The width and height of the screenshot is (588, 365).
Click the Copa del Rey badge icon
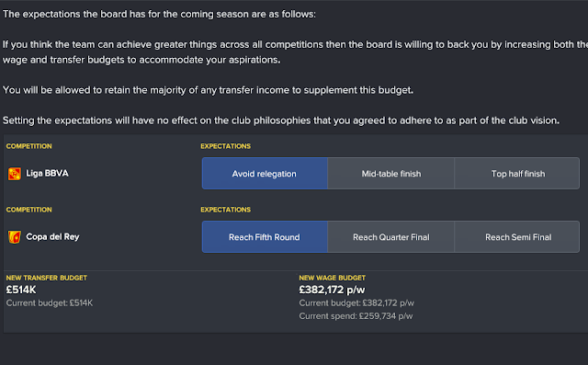(15, 237)
